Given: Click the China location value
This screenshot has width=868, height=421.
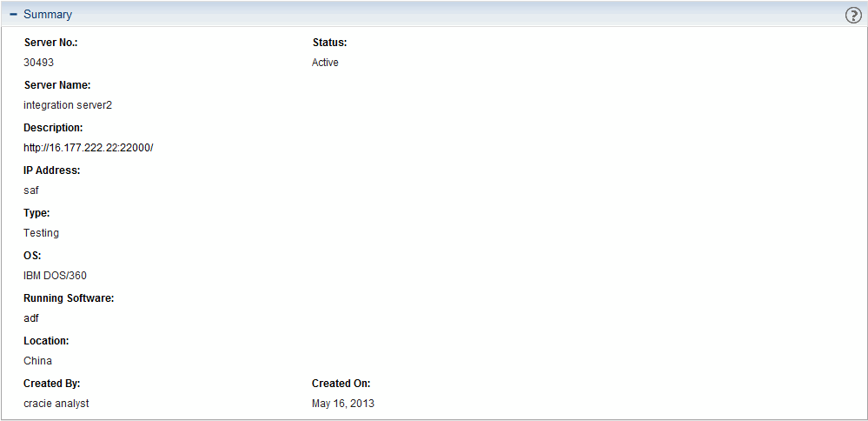Looking at the screenshot, I should (x=37, y=361).
